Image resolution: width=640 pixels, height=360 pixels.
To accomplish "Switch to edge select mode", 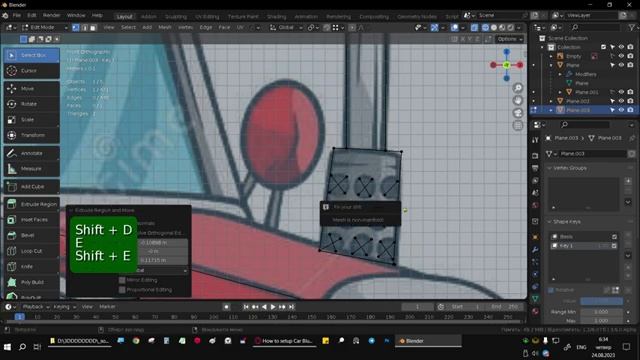I will click(84, 28).
